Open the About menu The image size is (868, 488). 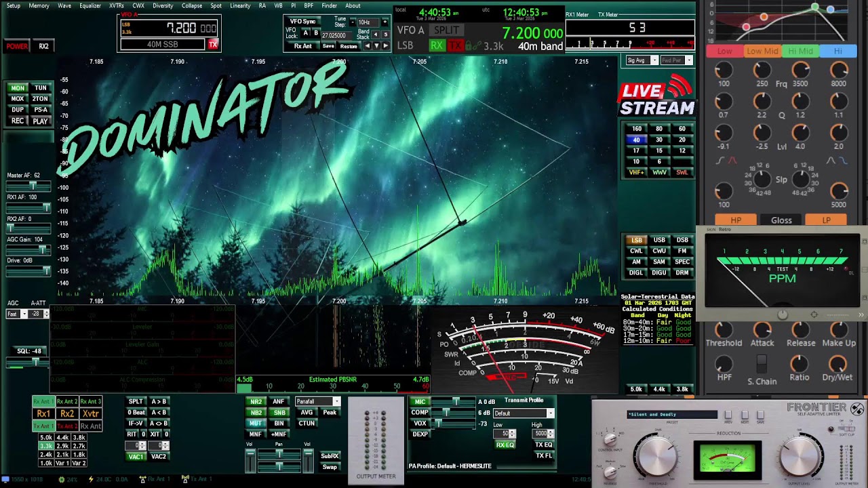pyautogui.click(x=353, y=5)
